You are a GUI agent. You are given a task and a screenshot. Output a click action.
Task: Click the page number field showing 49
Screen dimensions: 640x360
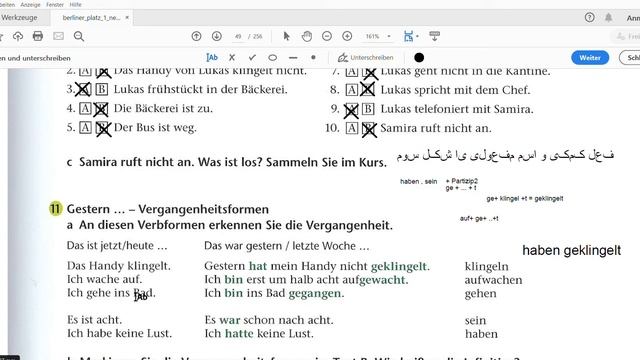click(238, 36)
